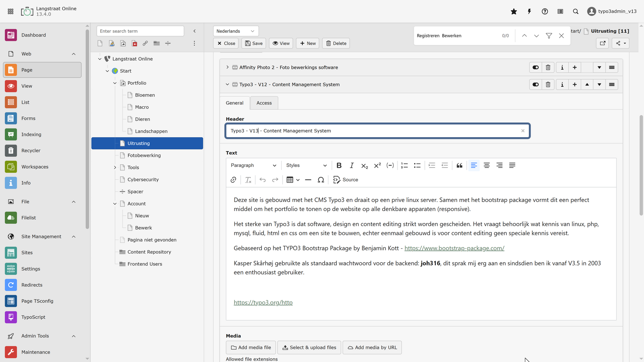Open the bookmarks star icon
The width and height of the screenshot is (644, 362).
pos(514,11)
